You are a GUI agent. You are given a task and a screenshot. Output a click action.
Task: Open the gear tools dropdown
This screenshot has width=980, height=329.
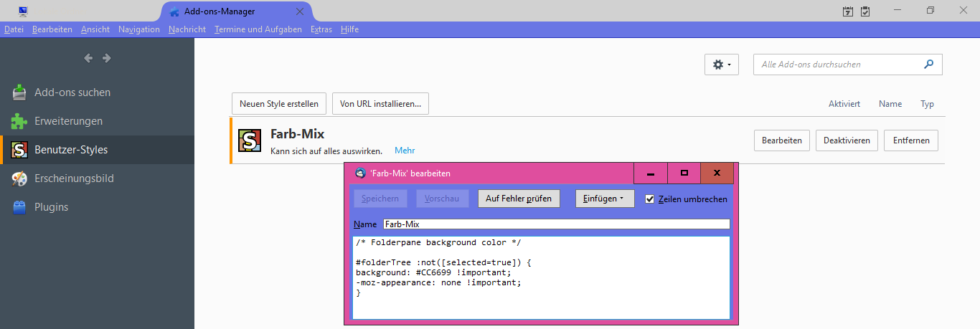click(722, 65)
